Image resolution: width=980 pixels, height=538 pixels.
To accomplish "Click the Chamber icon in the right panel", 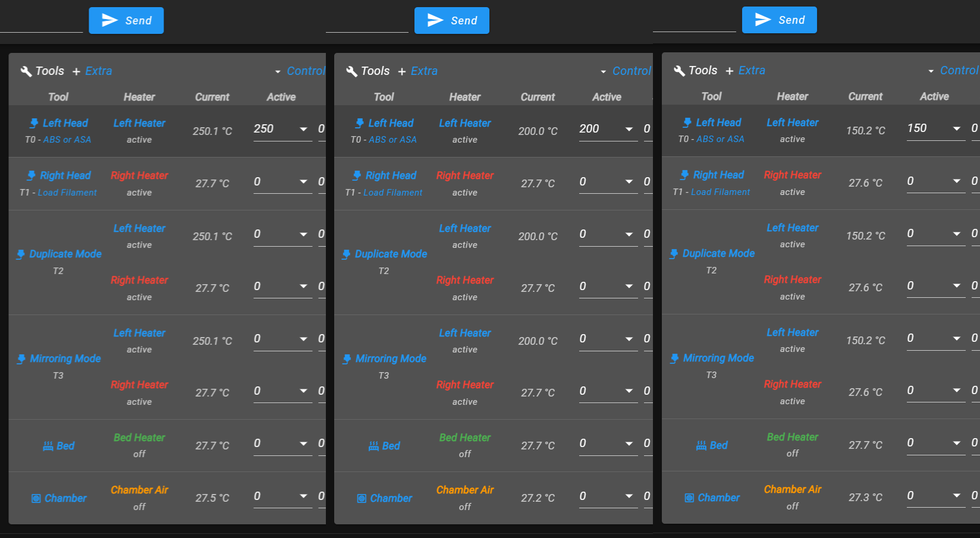I will (x=689, y=498).
